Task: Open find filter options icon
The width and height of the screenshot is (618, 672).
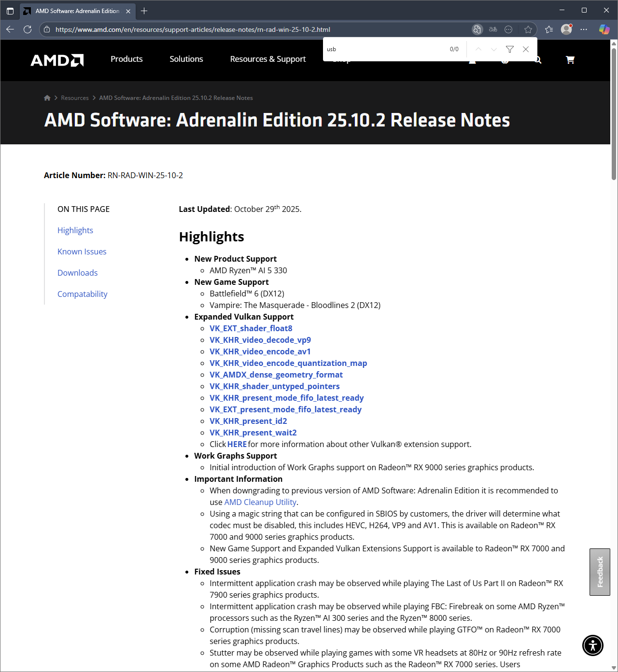Action: pos(510,49)
